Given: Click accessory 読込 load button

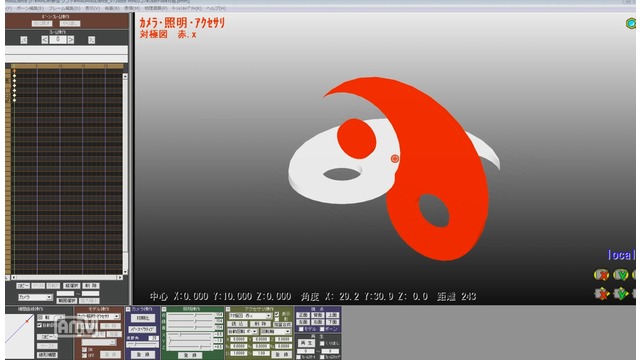Looking at the screenshot, I should point(237,324).
